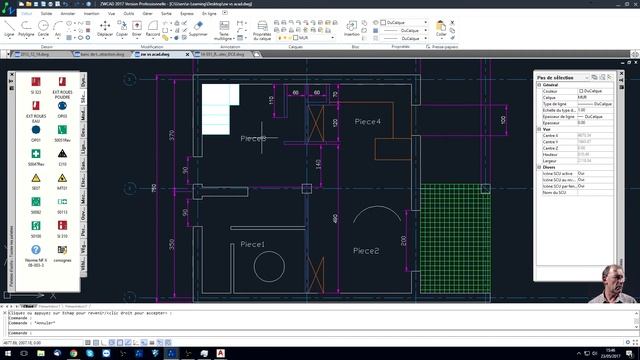This screenshot has height=360, width=640.
Task: Collapse the Divers properties section
Action: [x=539, y=167]
